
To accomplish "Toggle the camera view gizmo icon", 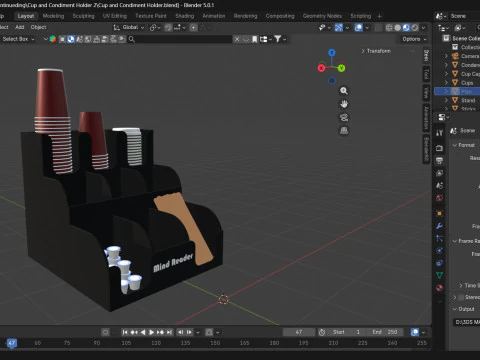I will point(344,117).
